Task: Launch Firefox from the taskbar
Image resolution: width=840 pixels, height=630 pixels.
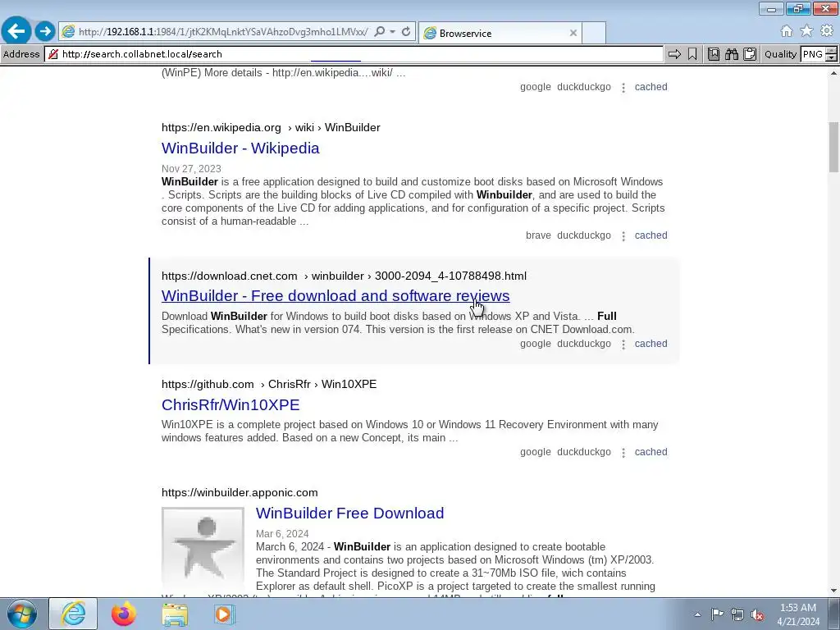Action: [123, 614]
